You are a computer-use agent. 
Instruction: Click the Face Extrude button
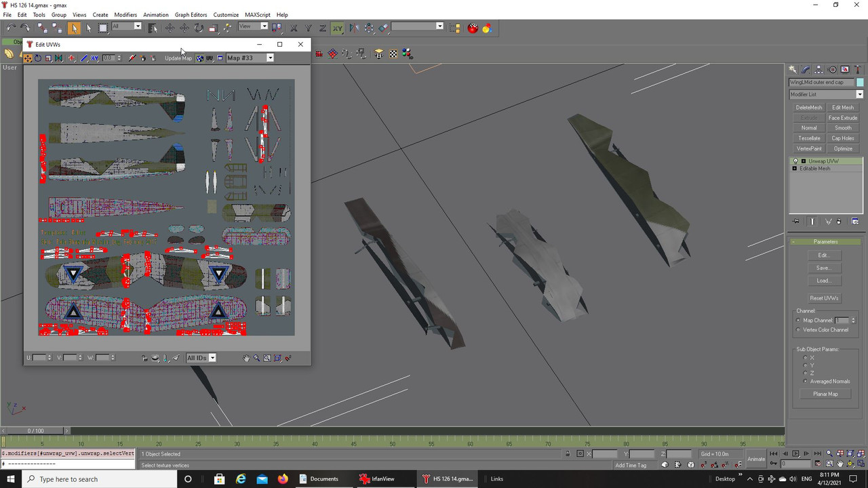(x=843, y=118)
